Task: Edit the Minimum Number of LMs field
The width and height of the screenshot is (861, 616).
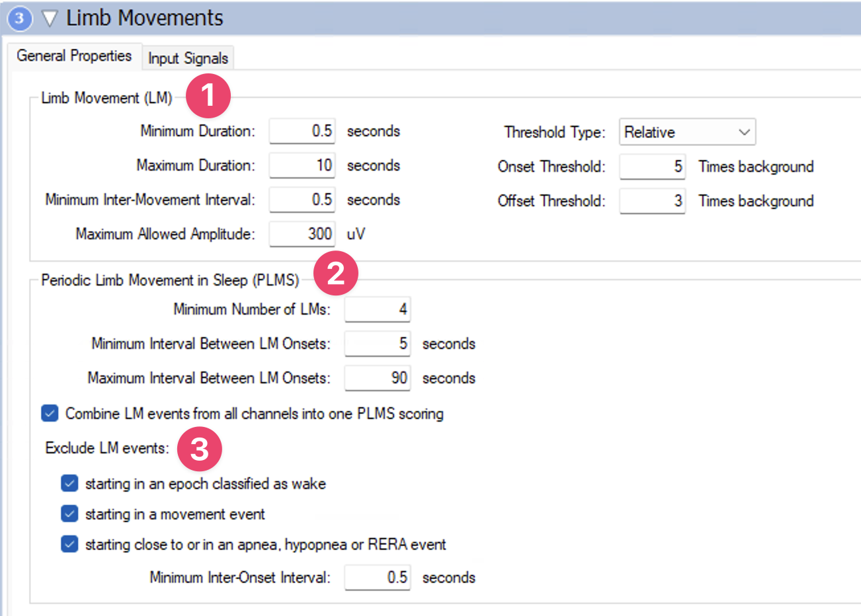Action: [377, 309]
